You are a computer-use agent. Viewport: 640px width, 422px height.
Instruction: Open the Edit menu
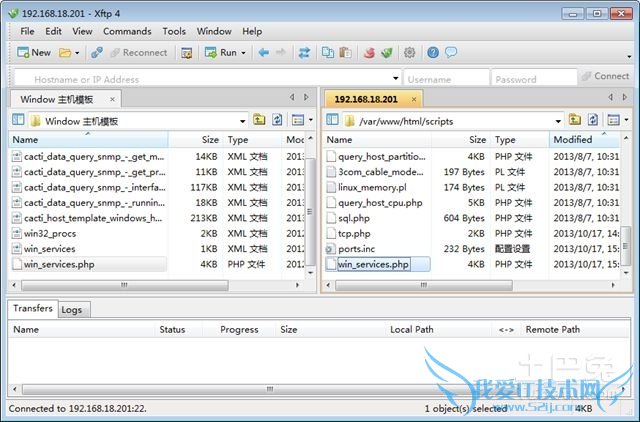point(53,31)
